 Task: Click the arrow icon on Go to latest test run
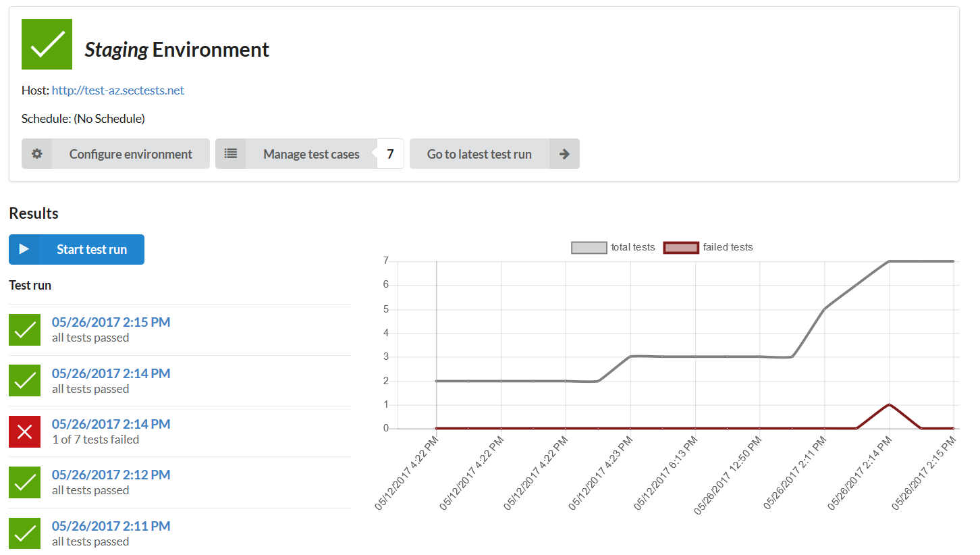pyautogui.click(x=564, y=154)
